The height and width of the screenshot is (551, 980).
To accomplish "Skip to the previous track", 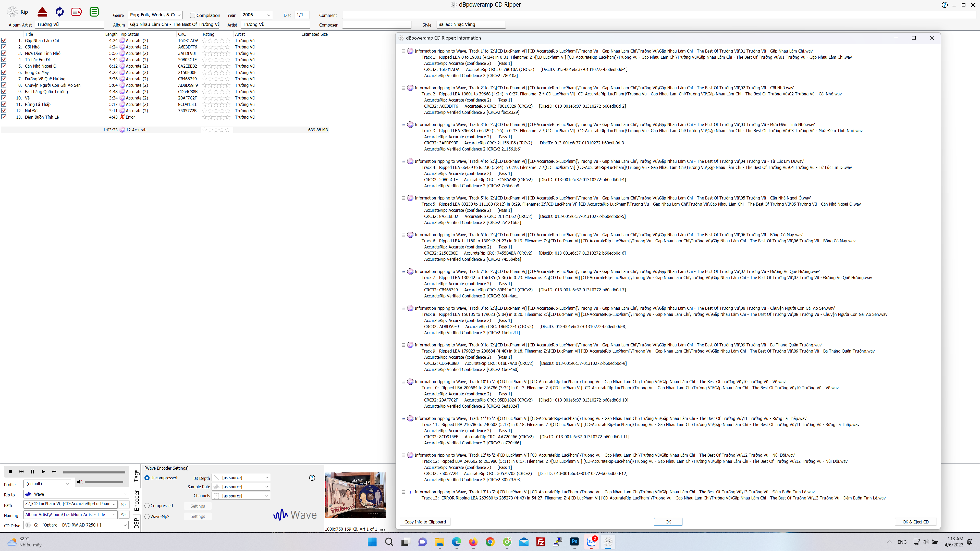I will (21, 471).
